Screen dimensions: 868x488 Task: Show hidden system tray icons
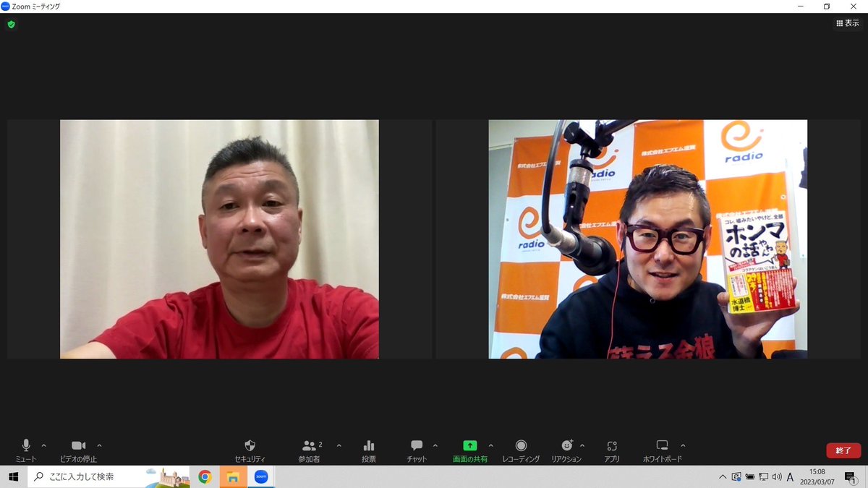(x=723, y=476)
